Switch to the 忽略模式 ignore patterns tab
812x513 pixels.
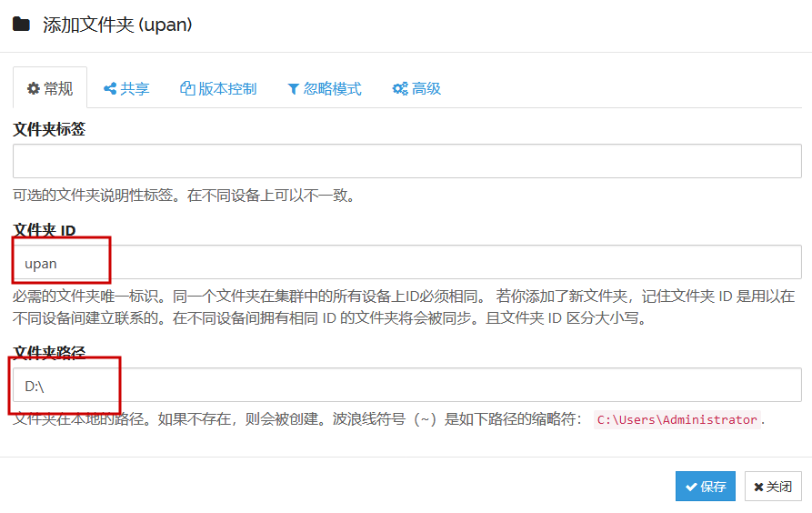(325, 88)
